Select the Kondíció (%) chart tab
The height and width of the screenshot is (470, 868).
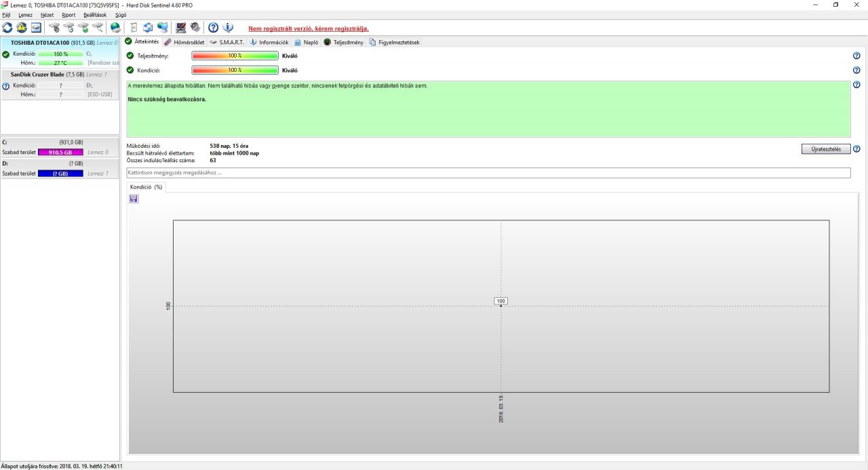click(x=146, y=187)
